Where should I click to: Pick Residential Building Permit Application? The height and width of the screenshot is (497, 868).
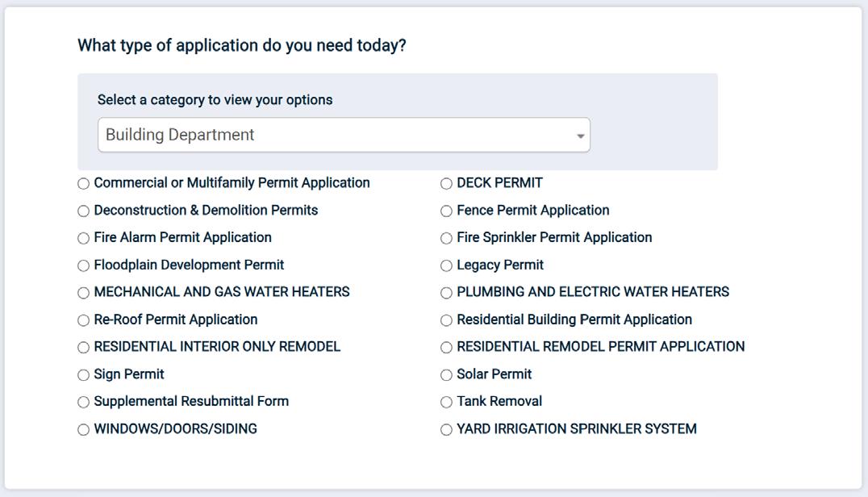pos(447,320)
